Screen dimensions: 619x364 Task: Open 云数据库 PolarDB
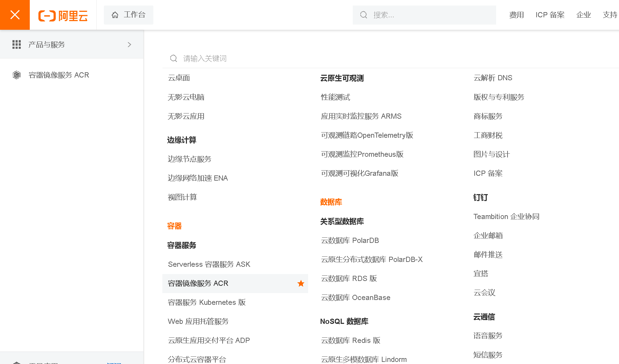[350, 240]
